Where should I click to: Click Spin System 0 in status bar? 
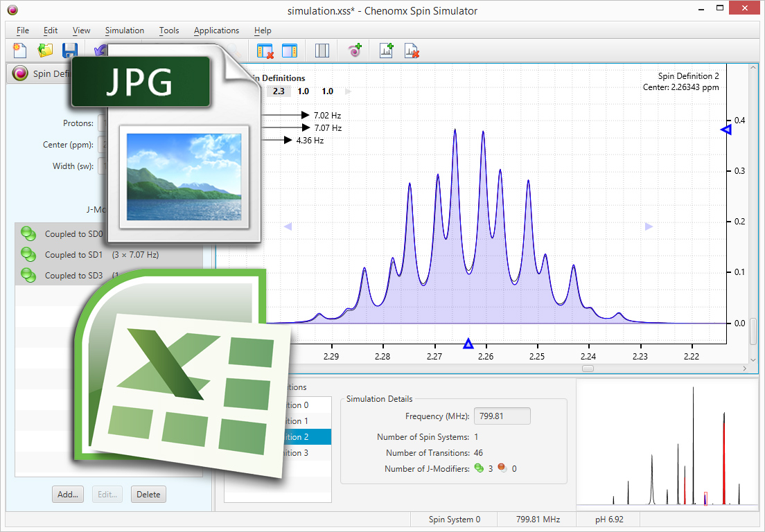(x=455, y=520)
